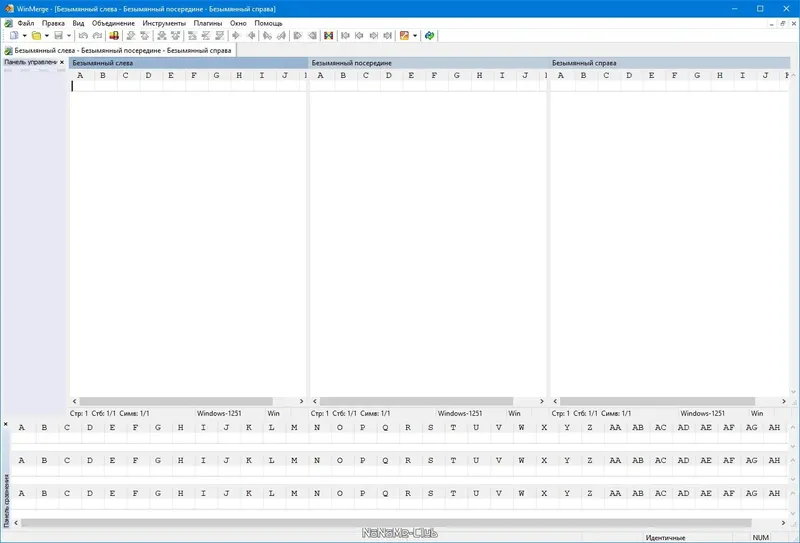This screenshot has width=800, height=543.
Task: Click comparison panel bottom scrollbar right arrow
Action: click(x=784, y=523)
